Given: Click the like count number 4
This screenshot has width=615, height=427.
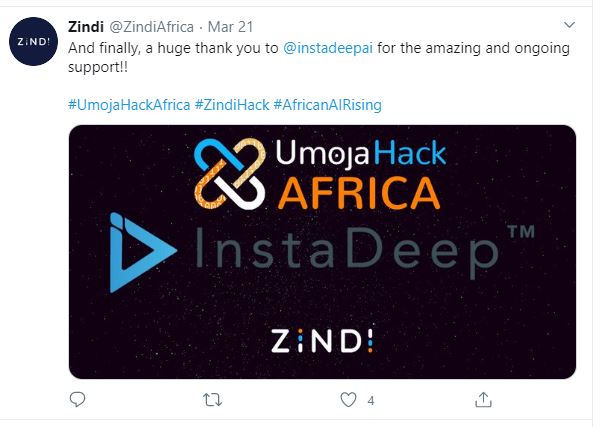Looking at the screenshot, I should [x=371, y=401].
